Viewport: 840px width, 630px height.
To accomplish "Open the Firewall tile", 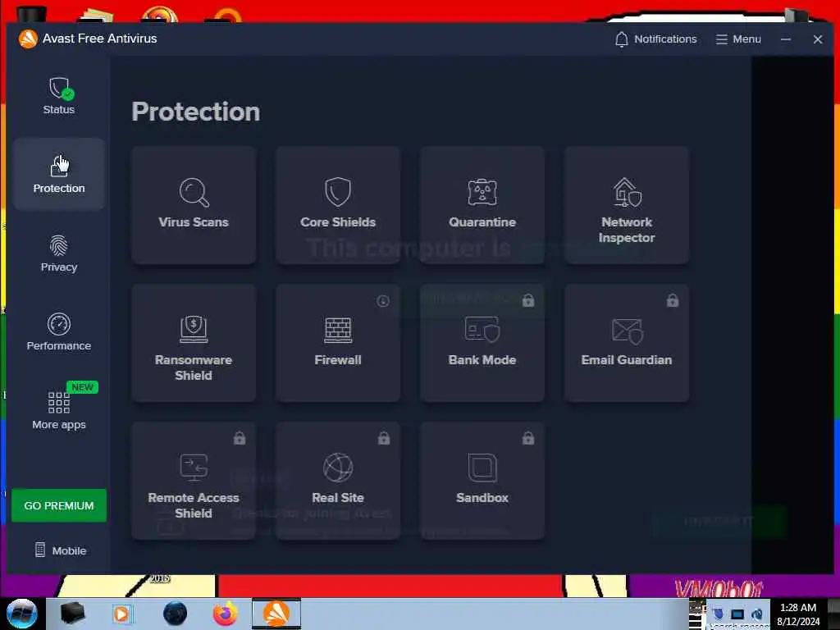I will tap(338, 343).
